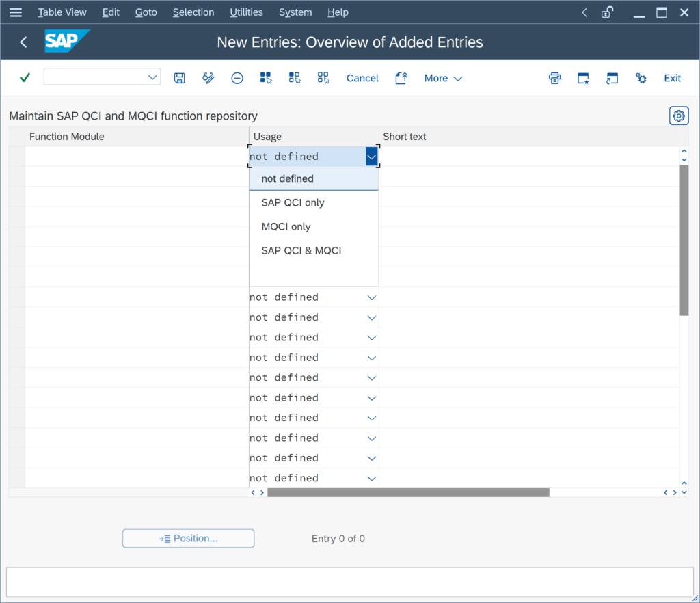Image resolution: width=700 pixels, height=603 pixels.
Task: Collapse the open Usage dropdown arrow
Action: [371, 157]
